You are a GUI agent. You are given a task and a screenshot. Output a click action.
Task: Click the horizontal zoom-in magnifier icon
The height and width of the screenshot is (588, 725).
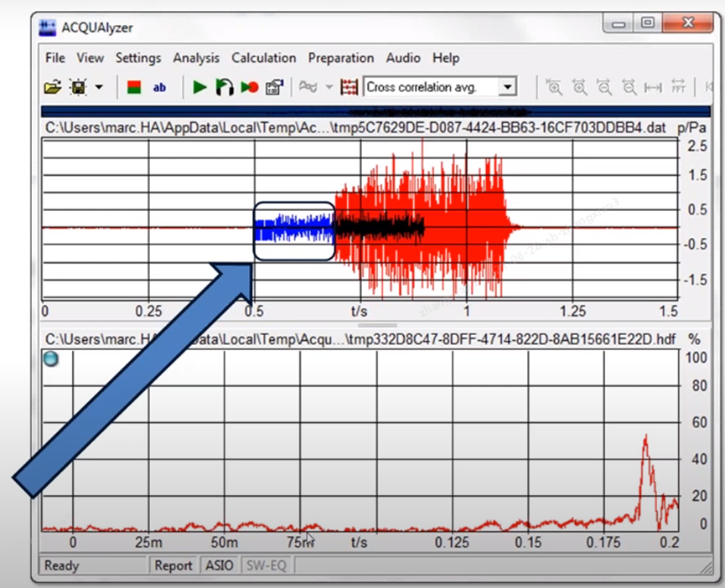click(579, 87)
